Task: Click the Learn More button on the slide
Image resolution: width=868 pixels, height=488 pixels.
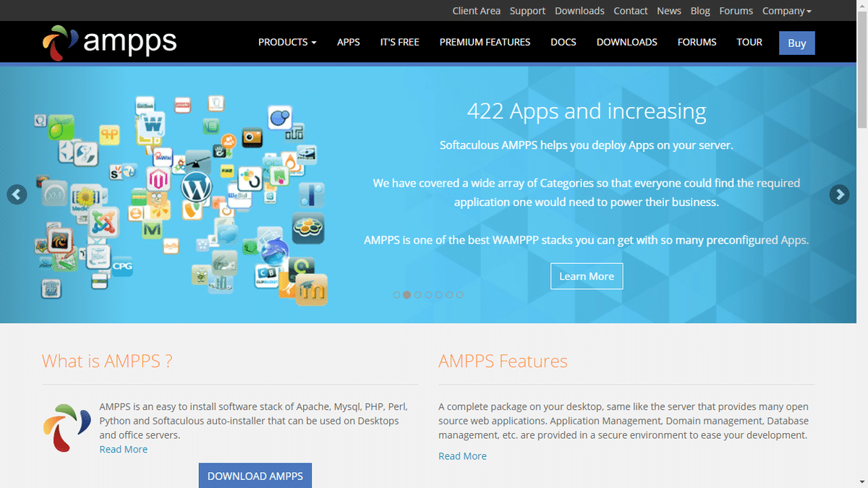Action: pyautogui.click(x=587, y=276)
